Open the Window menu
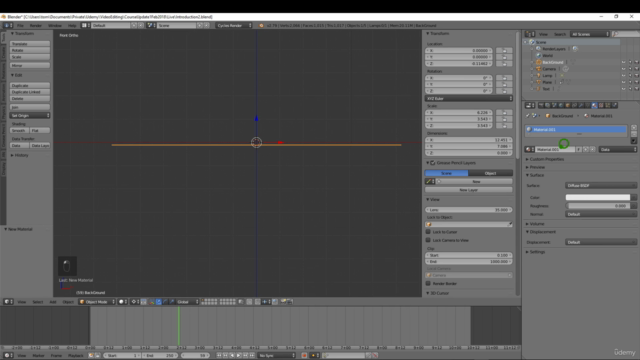This screenshot has height=360, width=640. [55, 25]
